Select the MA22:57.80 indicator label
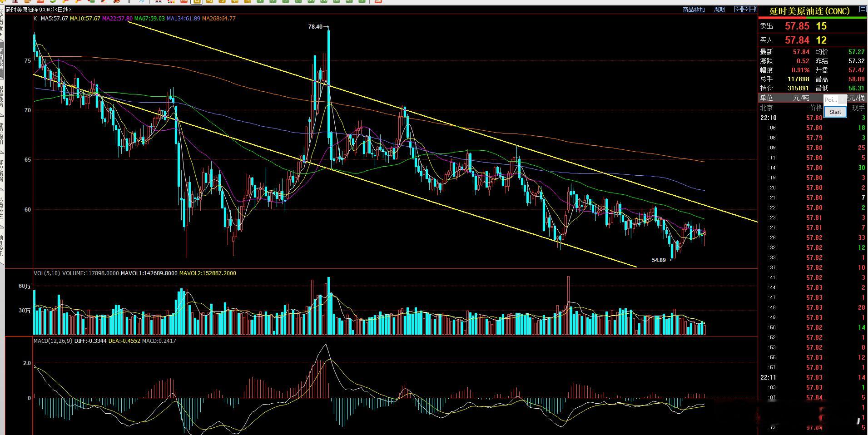Viewport: 868px width, 435px height. click(x=117, y=19)
